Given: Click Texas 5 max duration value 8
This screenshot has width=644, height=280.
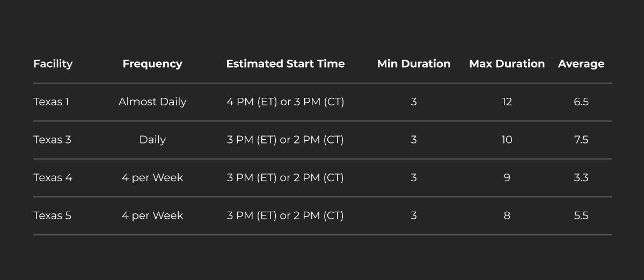Looking at the screenshot, I should (507, 216).
